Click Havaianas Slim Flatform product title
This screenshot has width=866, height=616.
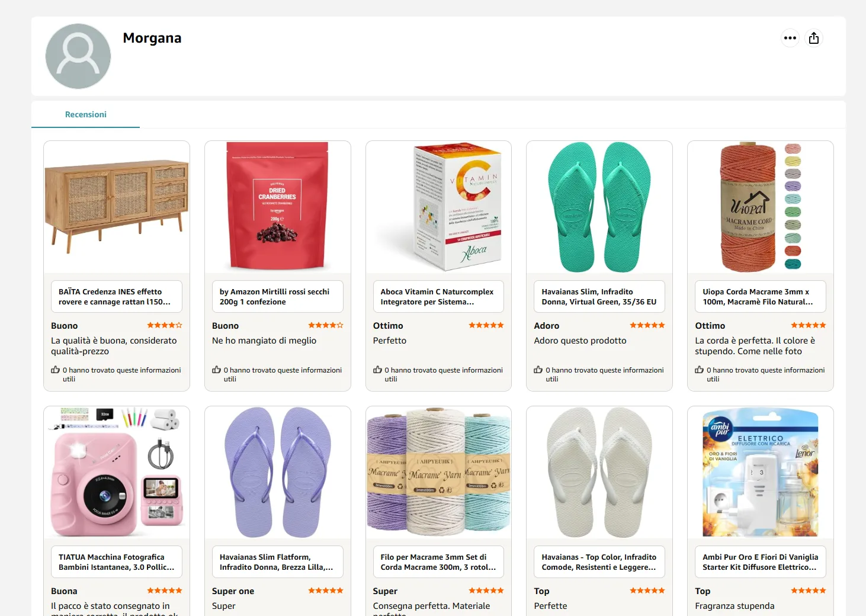pyautogui.click(x=277, y=562)
